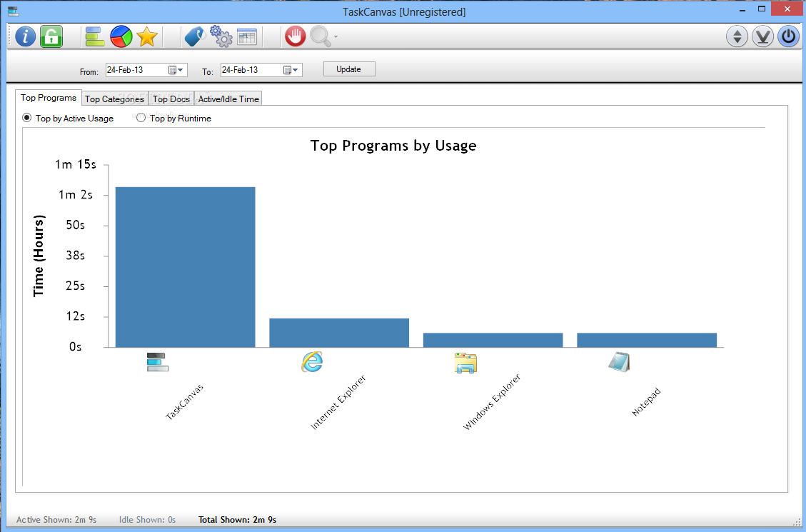Close the TaskCanvas window

787,9
